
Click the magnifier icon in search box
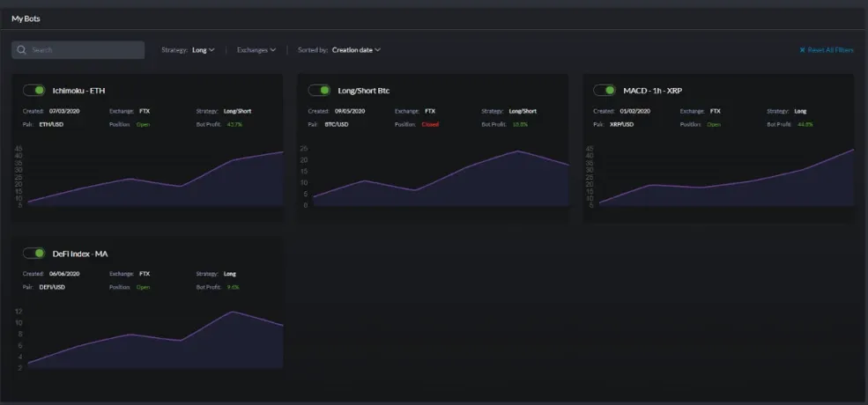pos(21,50)
